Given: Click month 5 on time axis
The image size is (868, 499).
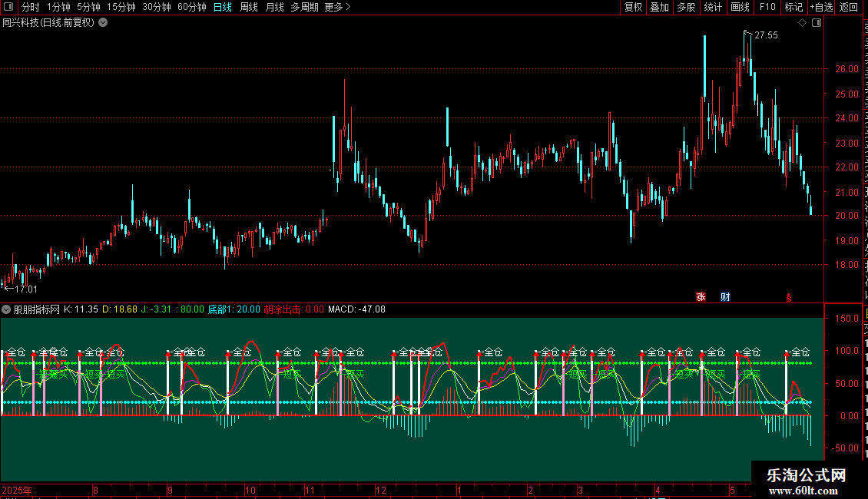Looking at the screenshot, I should pyautogui.click(x=732, y=490).
